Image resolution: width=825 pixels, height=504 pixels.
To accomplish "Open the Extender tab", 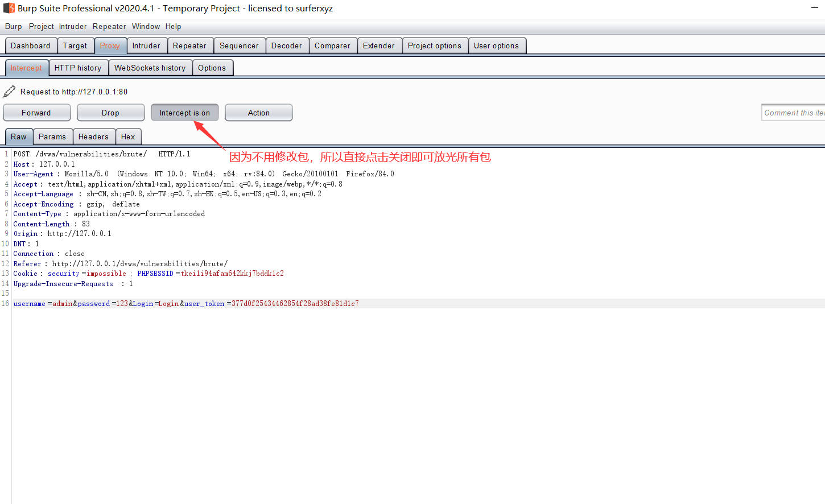I will [379, 46].
